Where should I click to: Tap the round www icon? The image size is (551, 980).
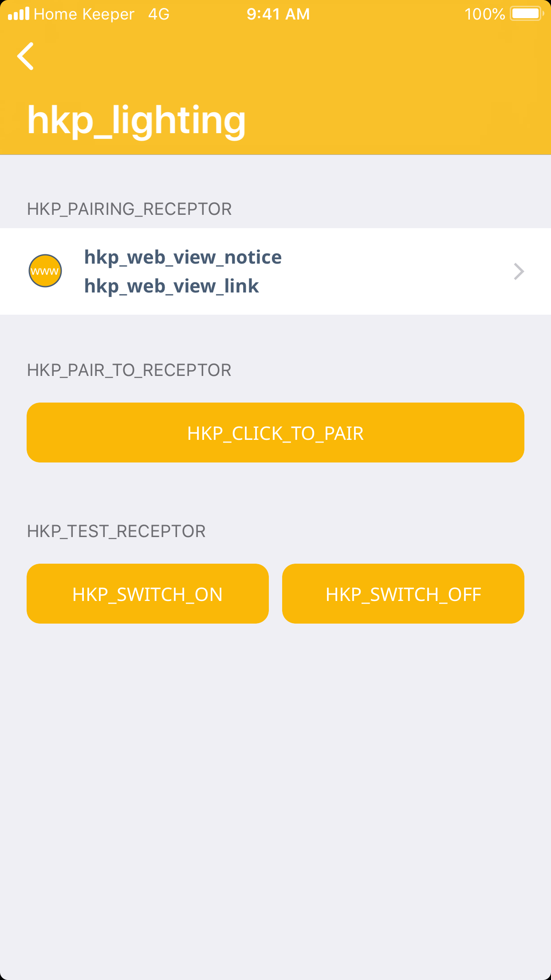click(45, 271)
